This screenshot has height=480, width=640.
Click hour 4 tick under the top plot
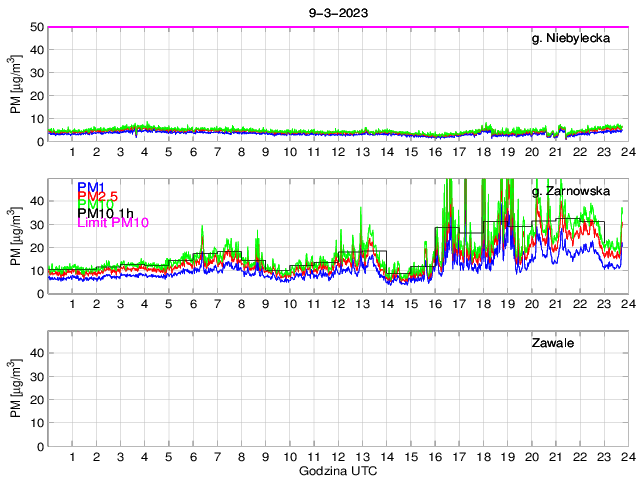(145, 152)
